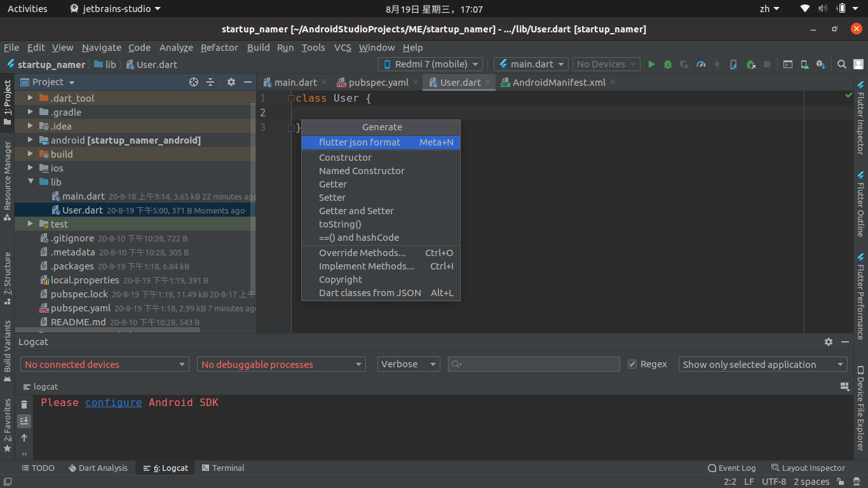The height and width of the screenshot is (488, 868).
Task: Expand the android folder
Action: pyautogui.click(x=30, y=140)
